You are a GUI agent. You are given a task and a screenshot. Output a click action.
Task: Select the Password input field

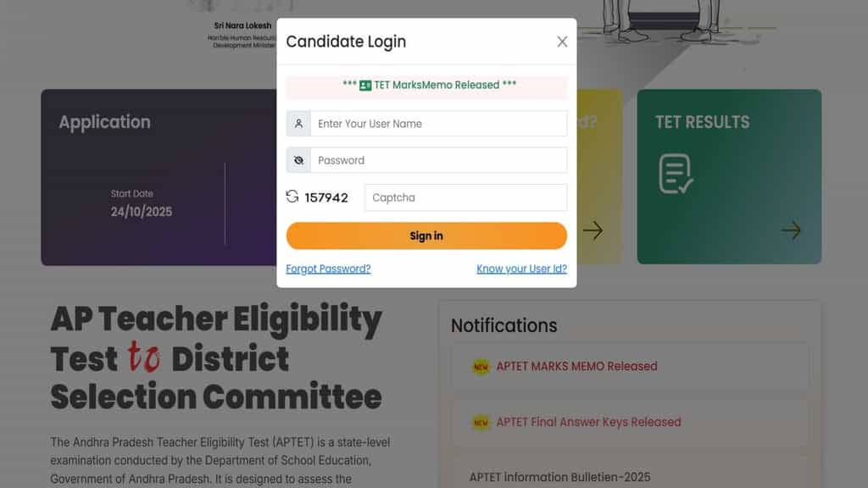tap(438, 160)
